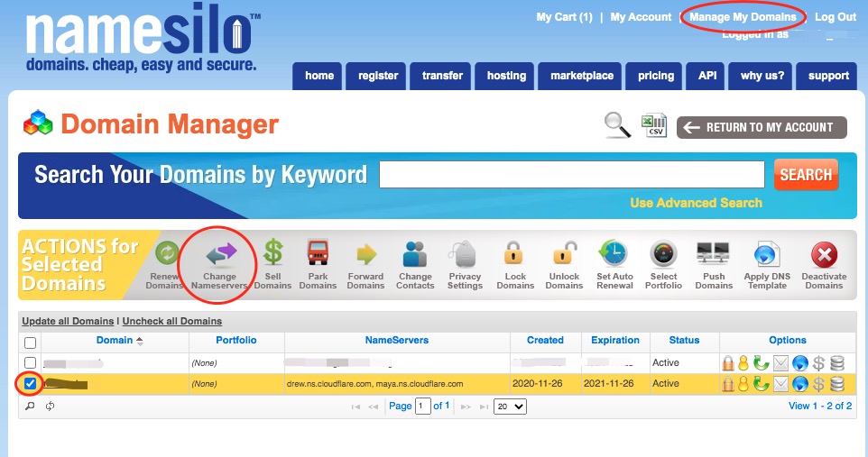Viewport: 868px width, 457px height.
Task: Open Forward Domains action
Action: [x=365, y=266]
